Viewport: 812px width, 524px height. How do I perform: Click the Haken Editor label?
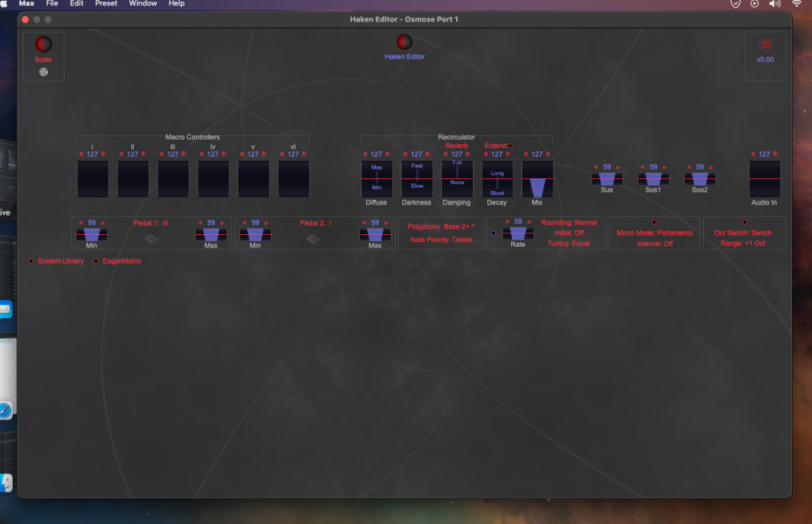pyautogui.click(x=404, y=57)
